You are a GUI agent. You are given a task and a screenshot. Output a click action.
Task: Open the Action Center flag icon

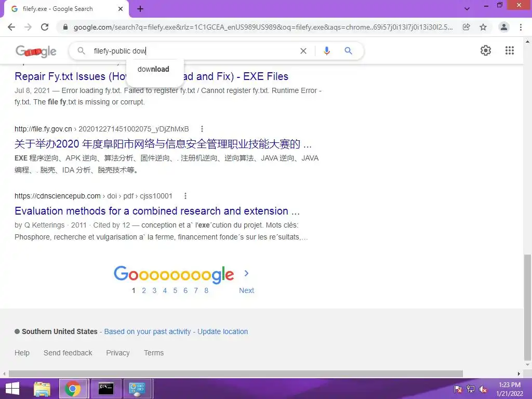click(x=458, y=389)
